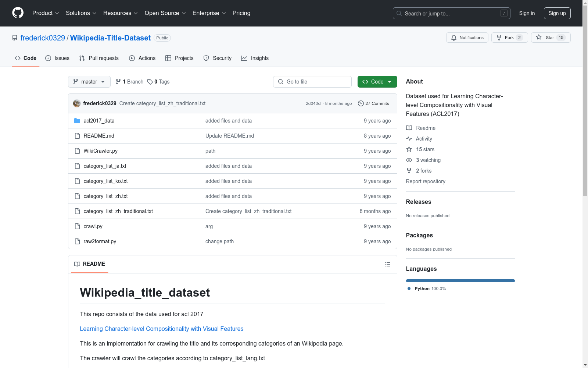Click the search magnifier icon in header
Image resolution: width=588 pixels, height=368 pixels.
399,13
